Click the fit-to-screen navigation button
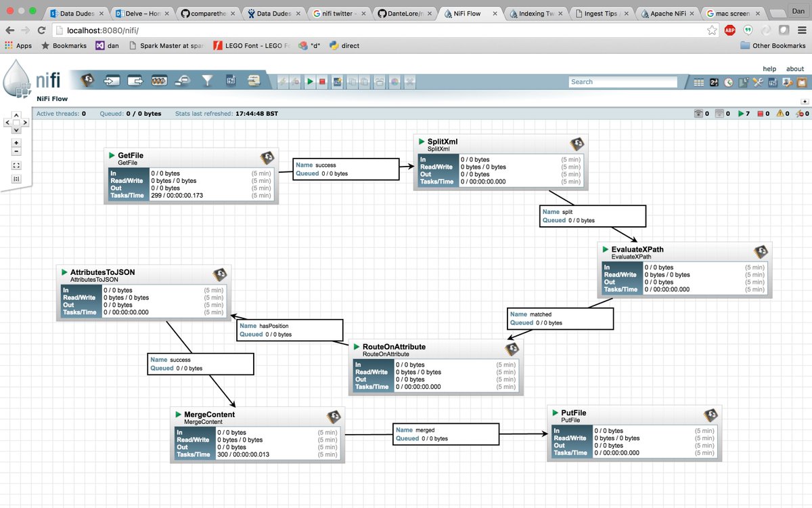 click(x=16, y=165)
